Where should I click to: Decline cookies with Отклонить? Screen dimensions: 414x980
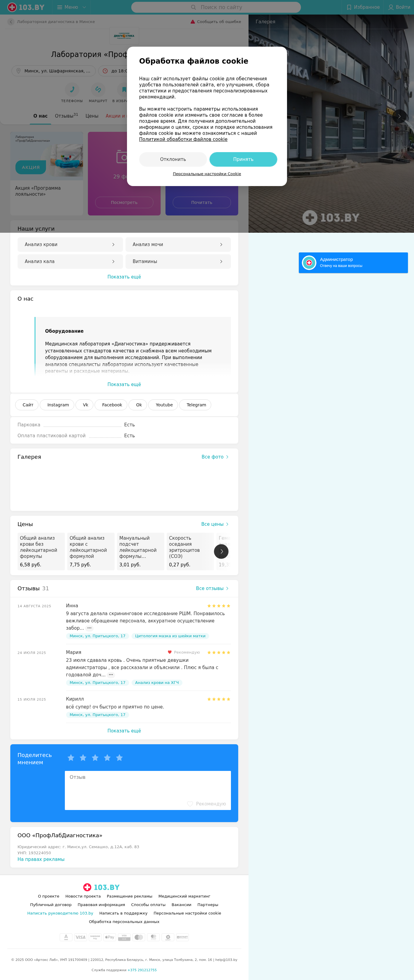click(173, 159)
